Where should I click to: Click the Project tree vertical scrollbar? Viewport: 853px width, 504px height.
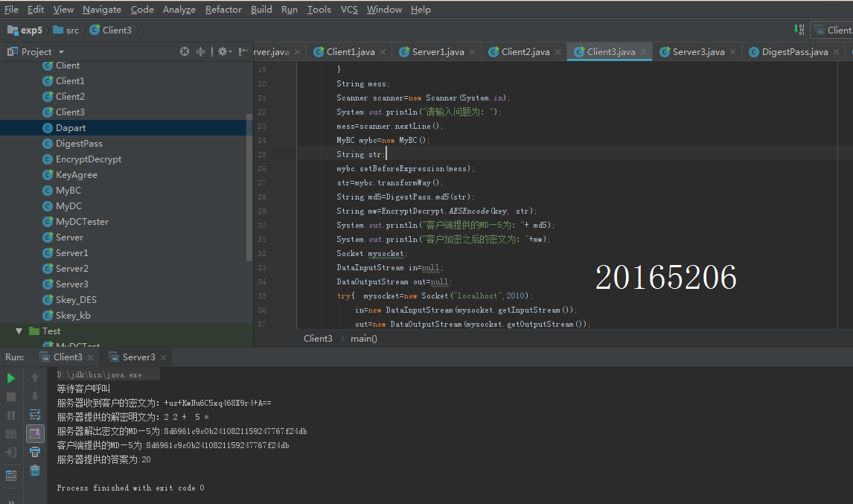coord(249,188)
